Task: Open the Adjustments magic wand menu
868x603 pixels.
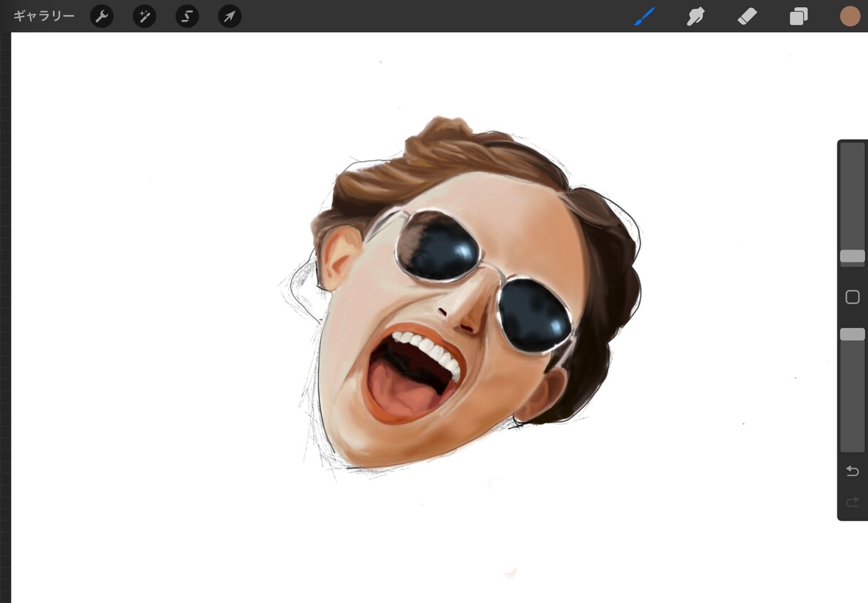Action: pos(144,16)
